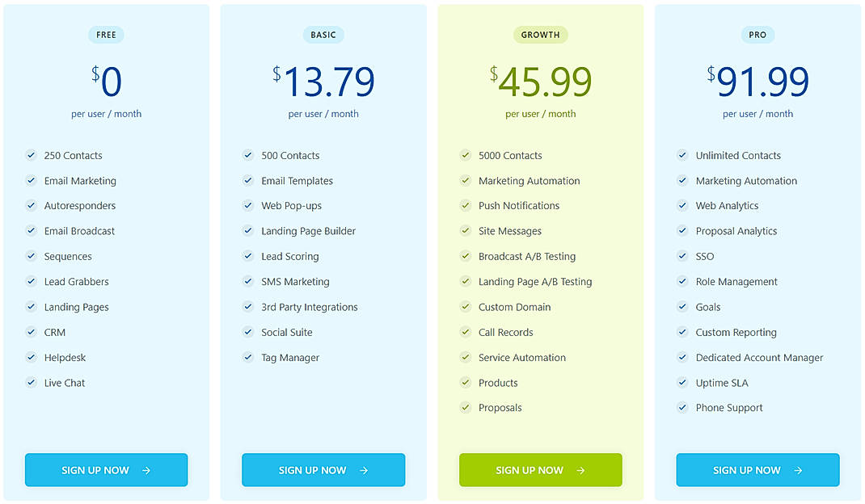Viewport: 865px width, 504px height.
Task: Click the checkmark icon next to Unlimited Contacts
Action: (682, 155)
